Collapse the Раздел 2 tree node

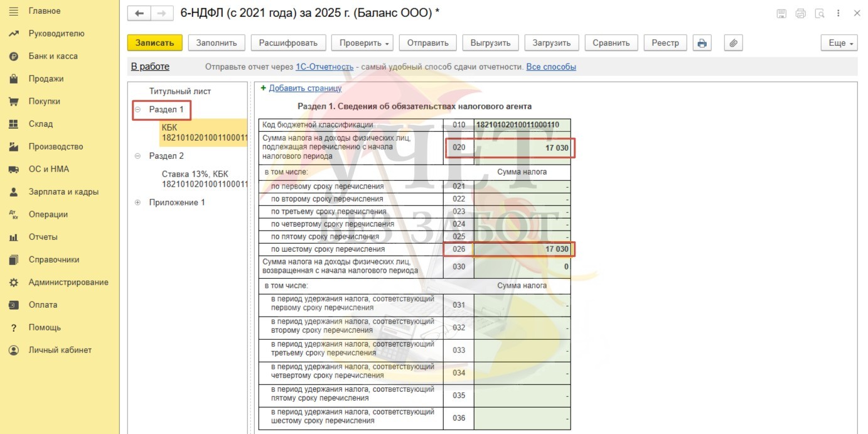pyautogui.click(x=137, y=156)
